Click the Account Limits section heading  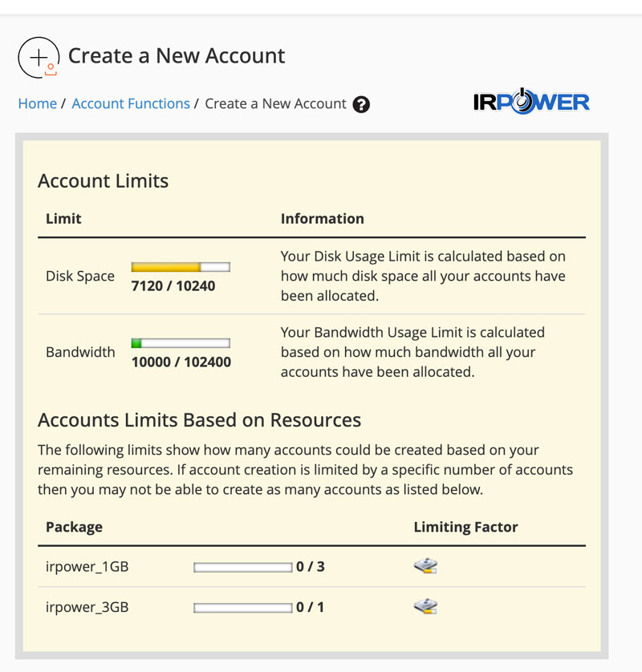[103, 180]
